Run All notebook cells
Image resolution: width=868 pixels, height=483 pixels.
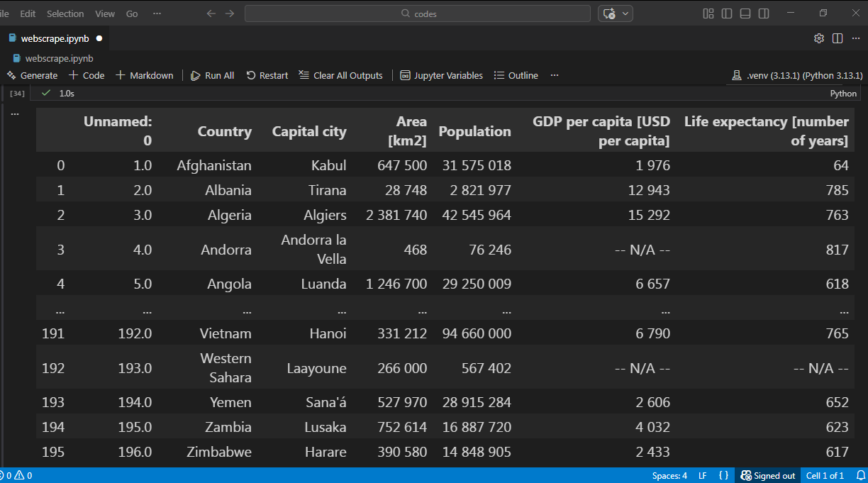213,75
